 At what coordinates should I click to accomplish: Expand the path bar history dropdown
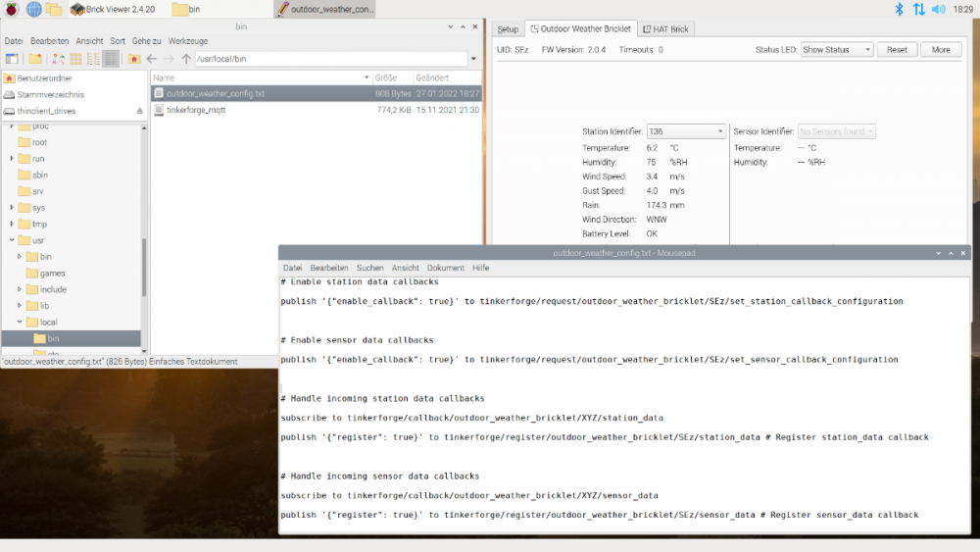pos(473,59)
